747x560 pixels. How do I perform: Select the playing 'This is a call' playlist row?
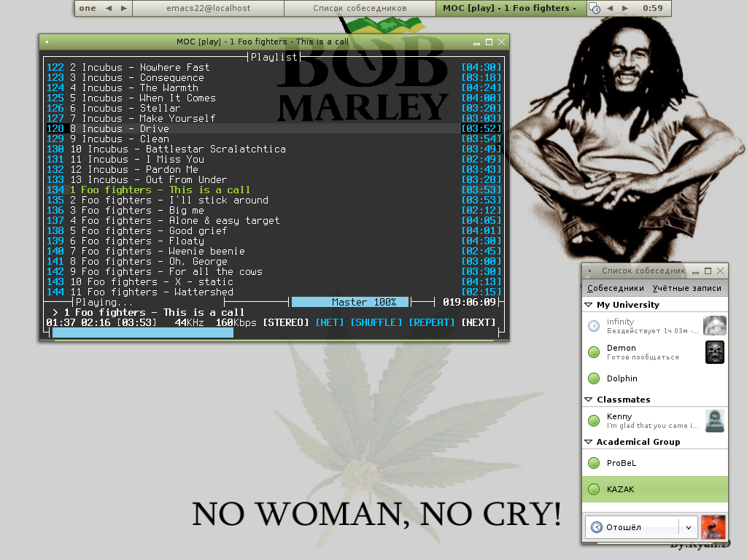(x=274, y=190)
